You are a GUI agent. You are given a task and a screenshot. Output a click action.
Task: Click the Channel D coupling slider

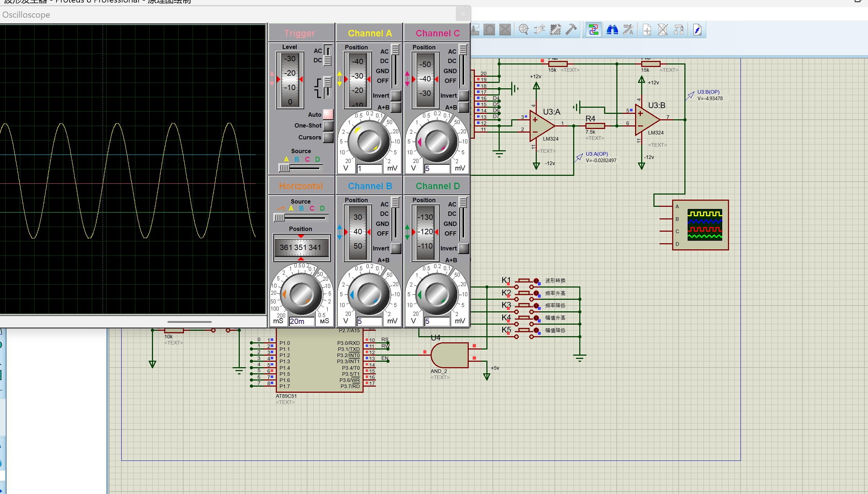(463, 218)
